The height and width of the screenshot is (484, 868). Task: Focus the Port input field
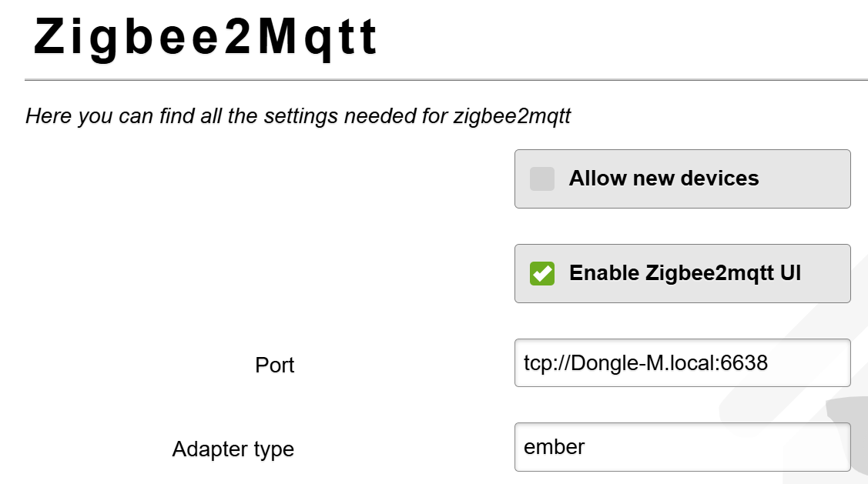click(682, 363)
